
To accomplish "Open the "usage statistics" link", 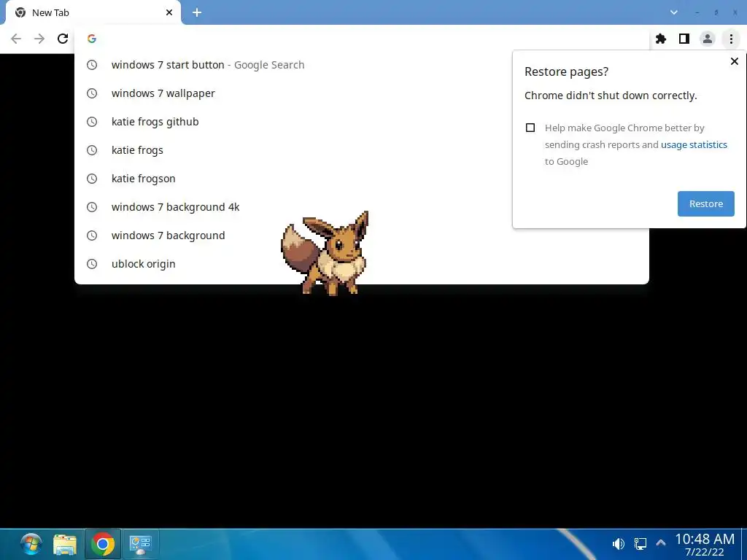I will [694, 145].
